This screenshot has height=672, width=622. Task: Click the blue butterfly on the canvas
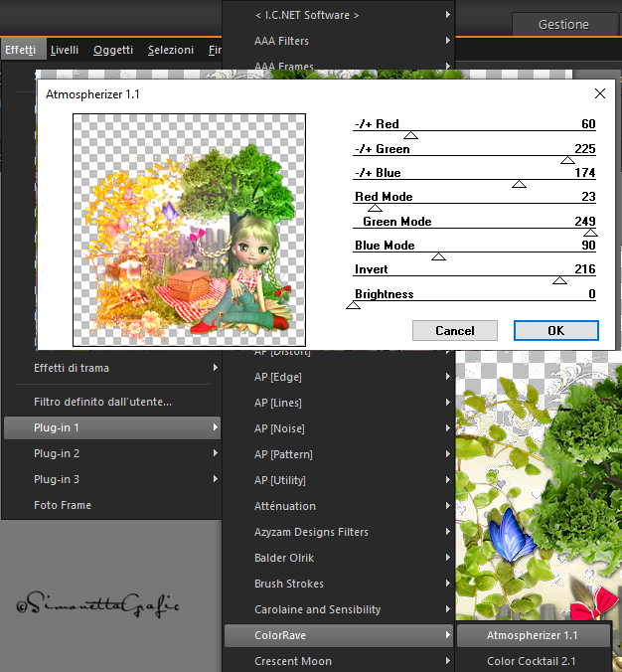(x=511, y=535)
